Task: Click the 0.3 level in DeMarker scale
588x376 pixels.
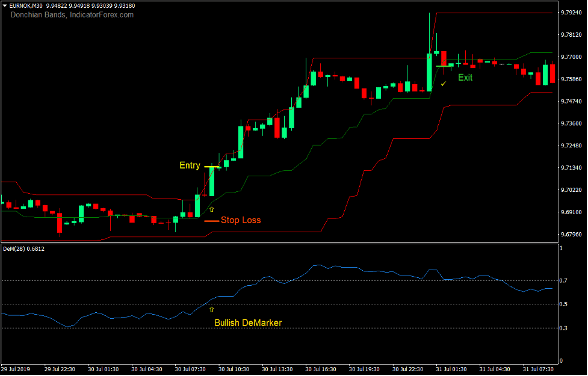Action: [x=564, y=328]
